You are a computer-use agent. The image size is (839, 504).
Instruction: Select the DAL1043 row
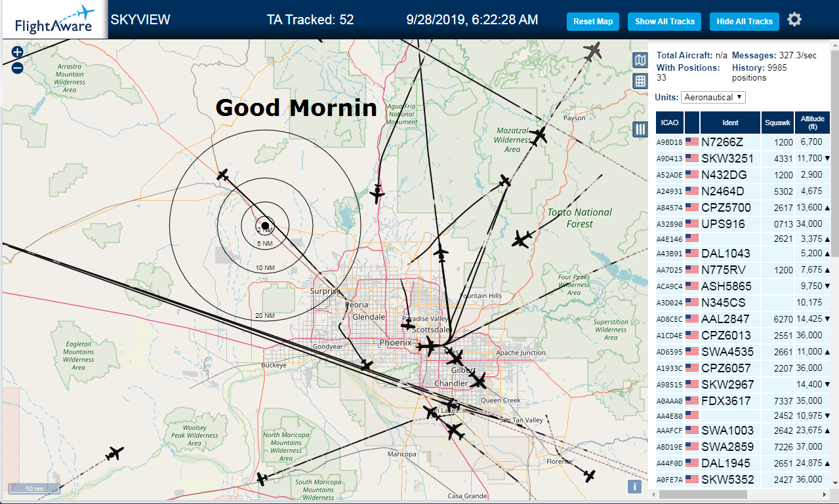click(x=743, y=254)
